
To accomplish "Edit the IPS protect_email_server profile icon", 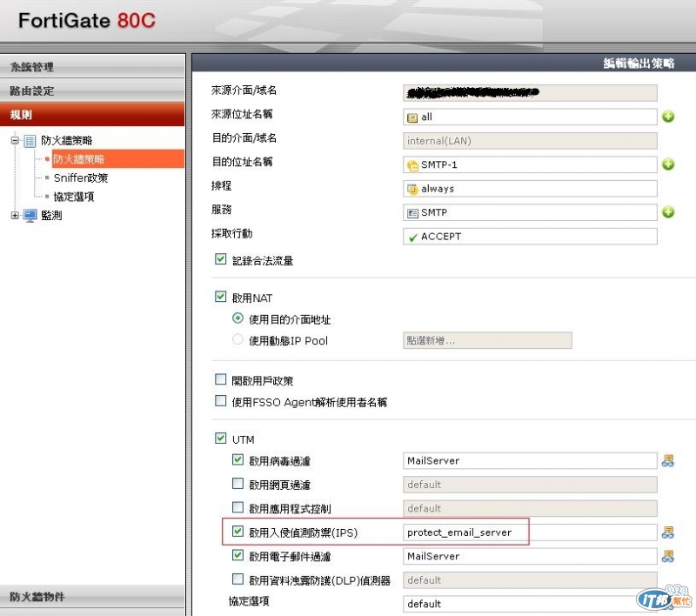I will pos(667,532).
